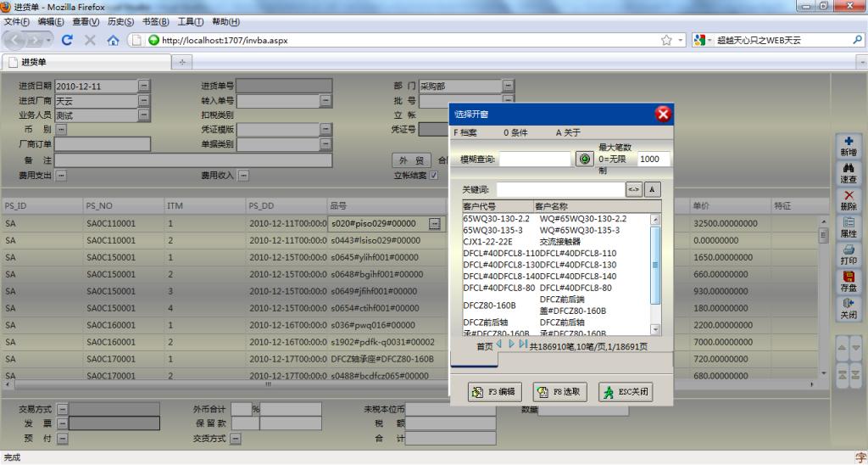The width and height of the screenshot is (868, 465).
Task: Open the 属性 properties icon
Action: tap(849, 227)
